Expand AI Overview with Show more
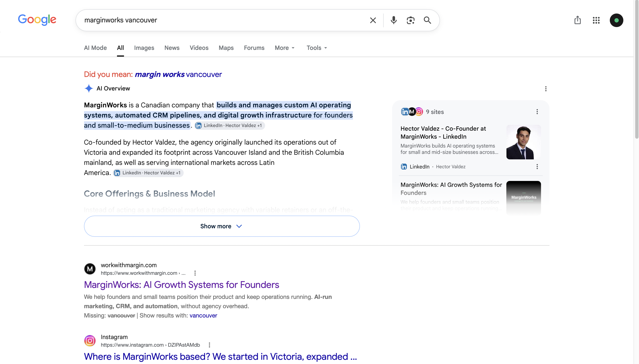This screenshot has height=364, width=639. (x=222, y=226)
